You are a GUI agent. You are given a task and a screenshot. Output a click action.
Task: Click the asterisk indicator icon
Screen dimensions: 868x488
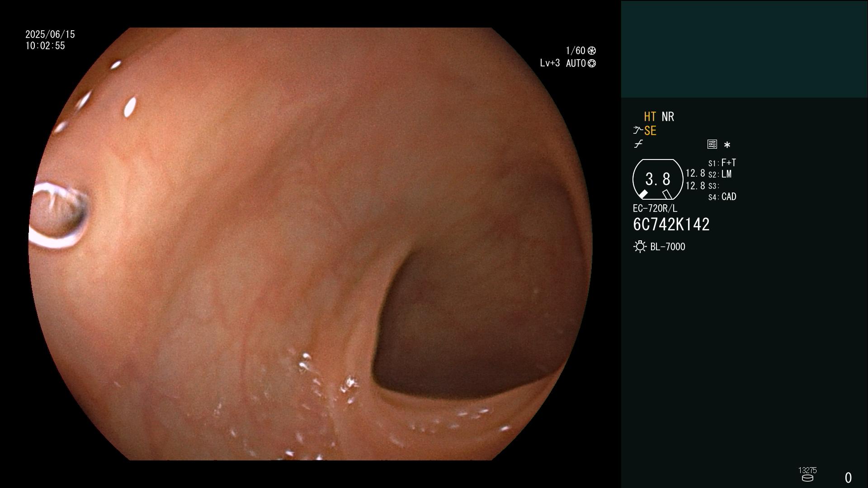tap(727, 145)
